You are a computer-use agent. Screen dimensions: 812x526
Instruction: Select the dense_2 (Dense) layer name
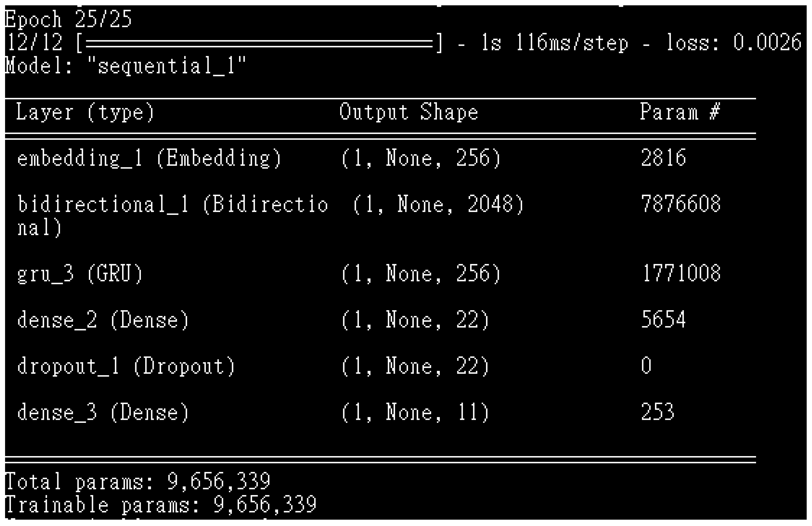pyautogui.click(x=103, y=320)
